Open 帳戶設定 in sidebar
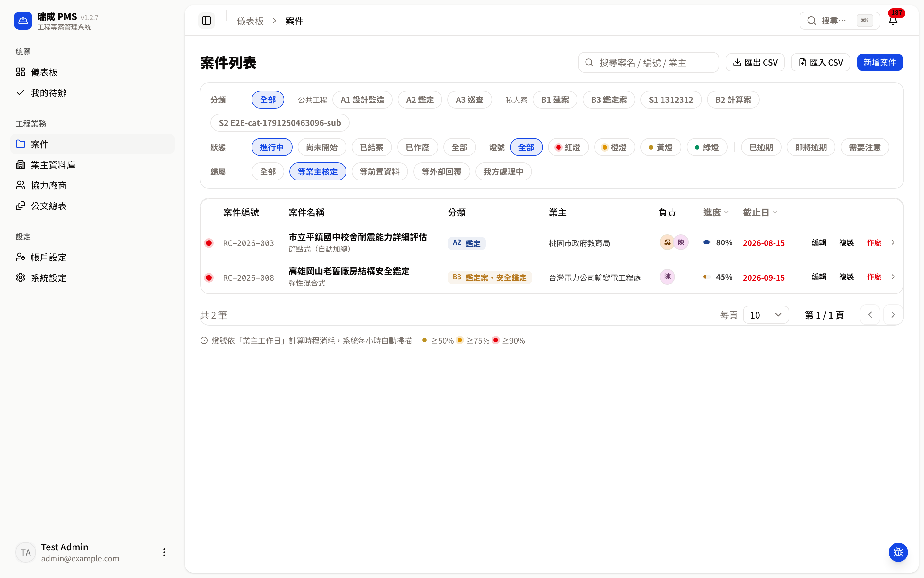 click(x=92, y=257)
